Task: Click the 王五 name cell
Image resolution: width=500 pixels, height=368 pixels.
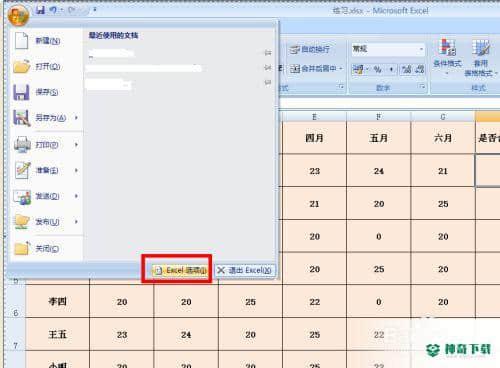Action: (57, 334)
